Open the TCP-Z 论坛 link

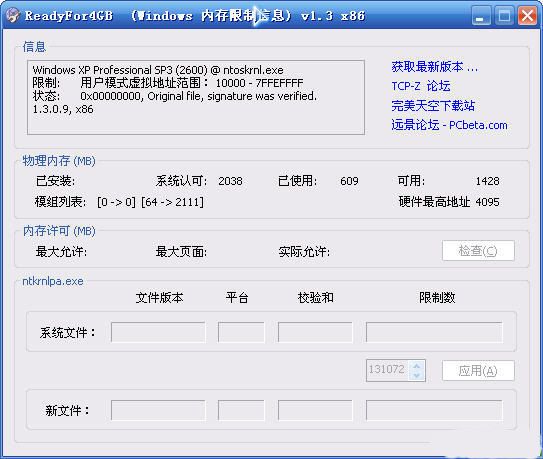[x=421, y=86]
